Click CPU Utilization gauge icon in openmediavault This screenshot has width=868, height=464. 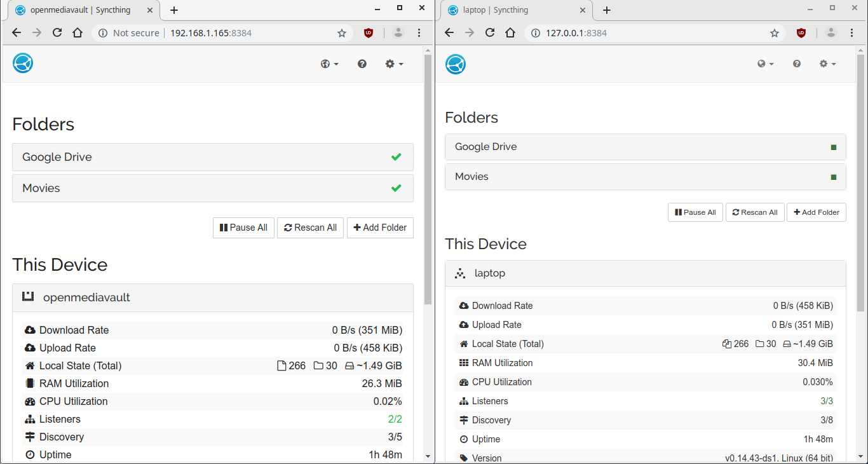[x=30, y=401]
